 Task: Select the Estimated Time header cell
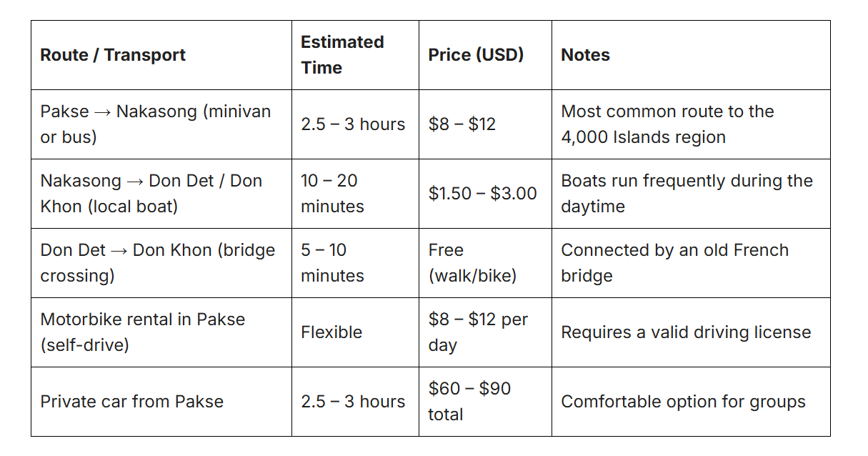(x=355, y=55)
